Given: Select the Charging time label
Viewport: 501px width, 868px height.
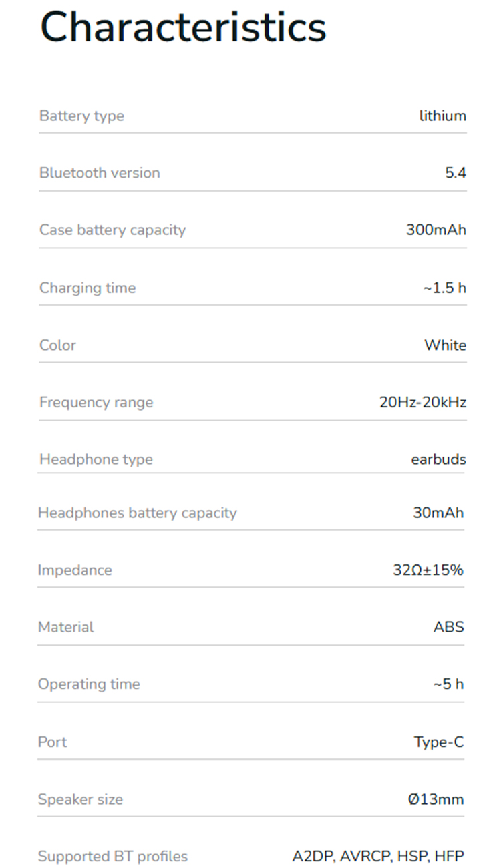Looking at the screenshot, I should (x=88, y=288).
